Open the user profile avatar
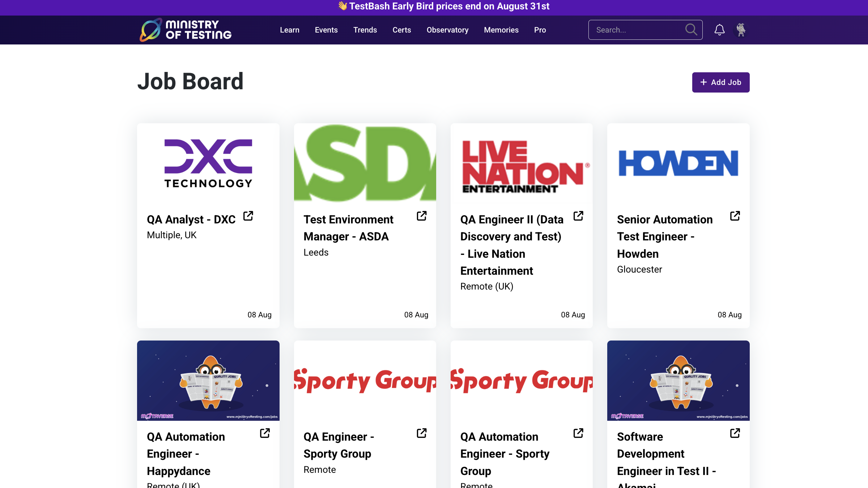 741,30
